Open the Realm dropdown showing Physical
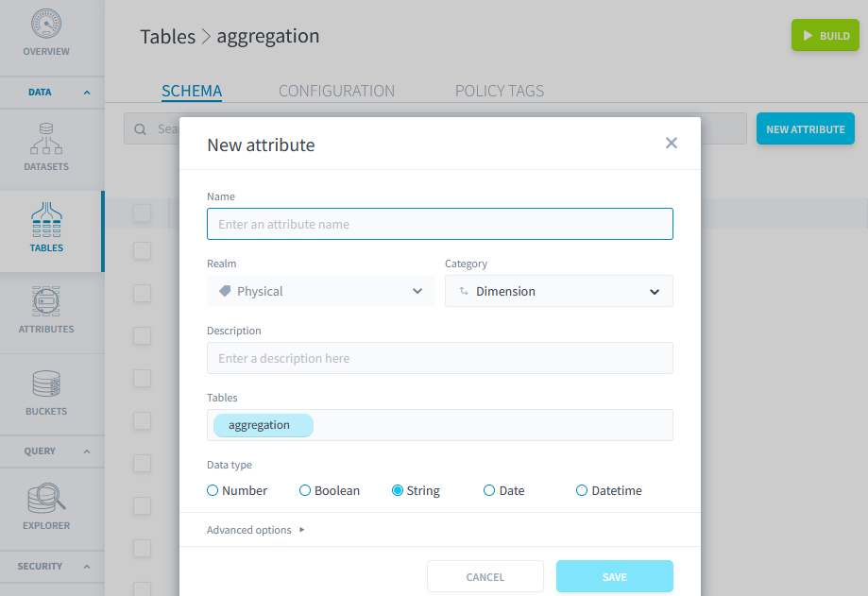Viewport: 868px width, 596px height. point(321,291)
